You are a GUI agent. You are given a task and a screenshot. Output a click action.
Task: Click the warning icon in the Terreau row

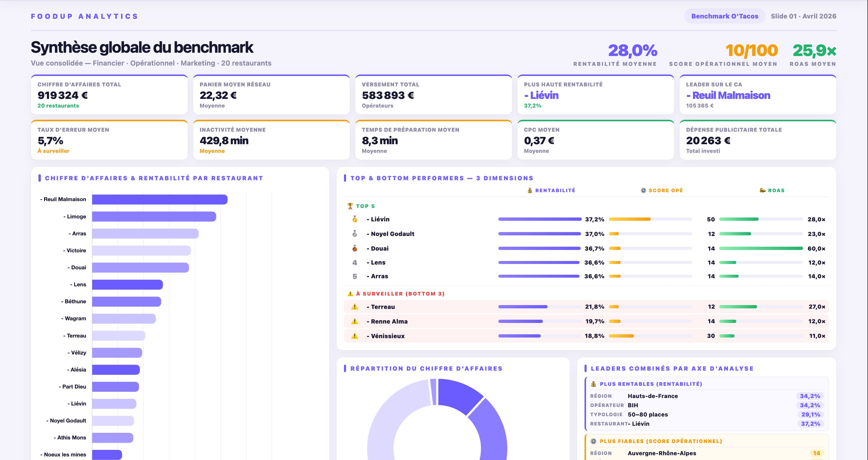point(354,307)
